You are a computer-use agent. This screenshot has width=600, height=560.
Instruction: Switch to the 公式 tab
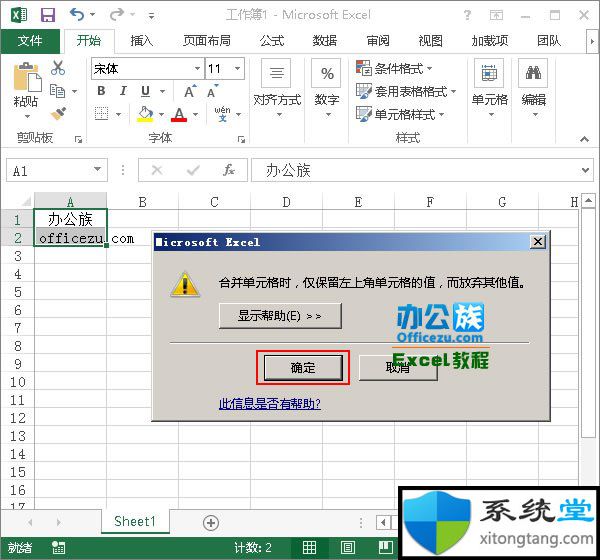point(272,40)
